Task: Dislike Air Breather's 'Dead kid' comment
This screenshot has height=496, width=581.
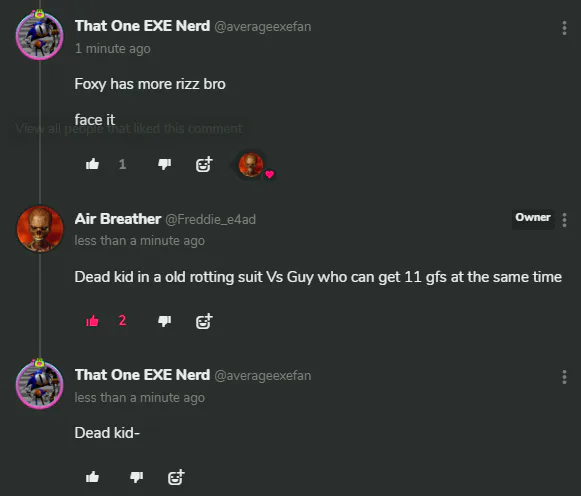Action: (165, 321)
